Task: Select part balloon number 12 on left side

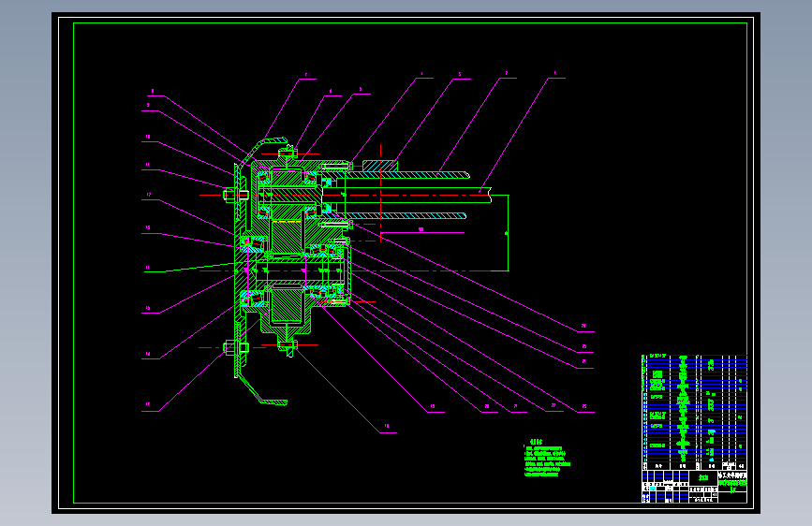Action: [149, 195]
